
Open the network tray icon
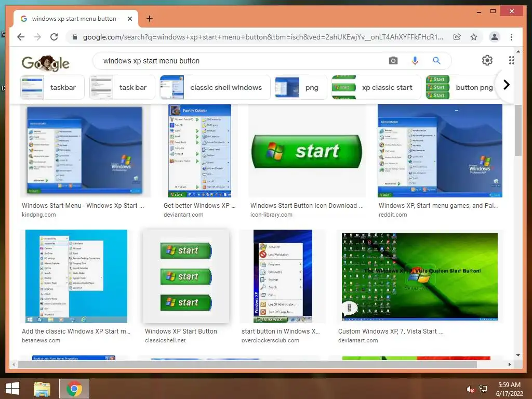[483, 389]
